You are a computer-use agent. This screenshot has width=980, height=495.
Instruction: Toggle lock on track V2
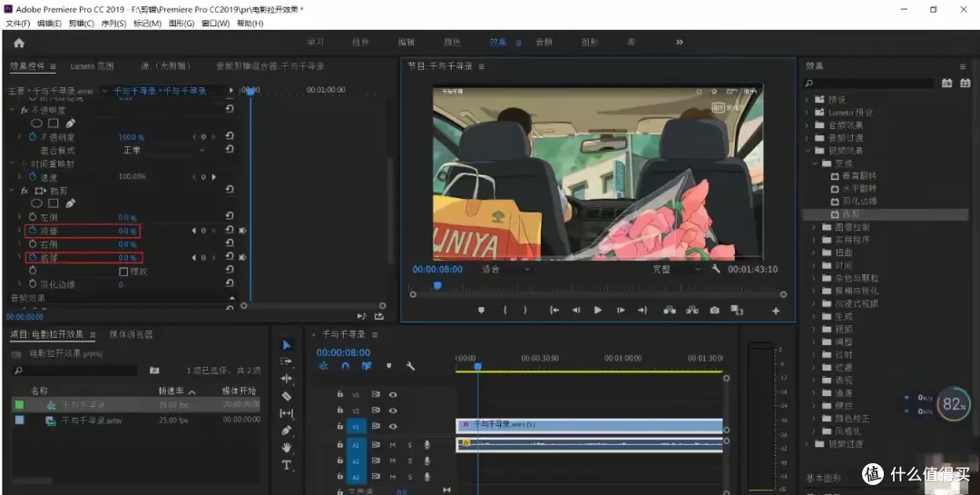coord(340,411)
